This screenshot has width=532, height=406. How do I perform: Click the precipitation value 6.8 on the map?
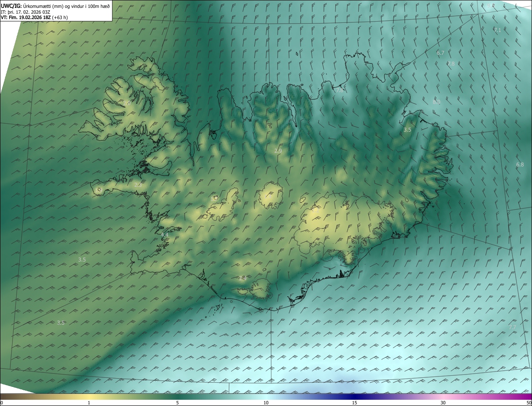[x=520, y=165]
